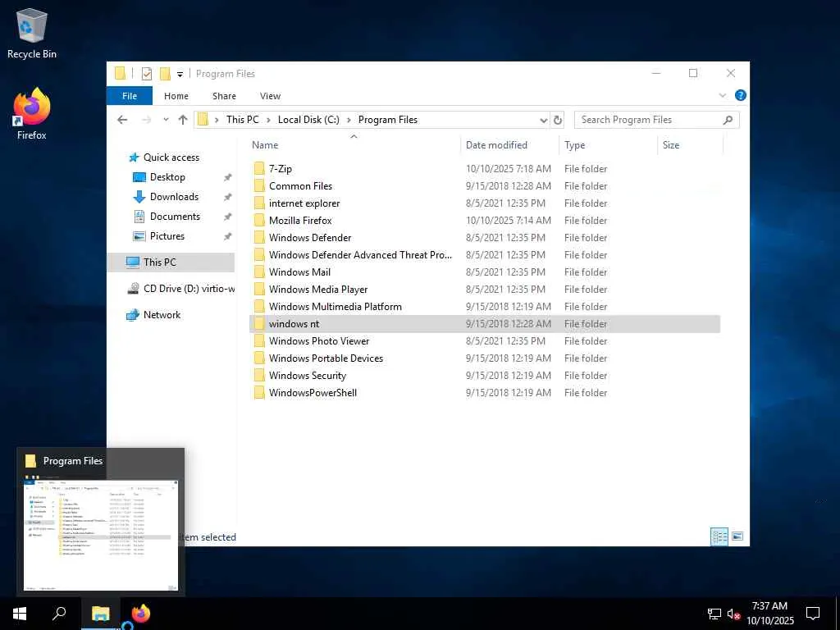840x630 pixels.
Task: Open the blue Help question mark icon
Action: [741, 95]
